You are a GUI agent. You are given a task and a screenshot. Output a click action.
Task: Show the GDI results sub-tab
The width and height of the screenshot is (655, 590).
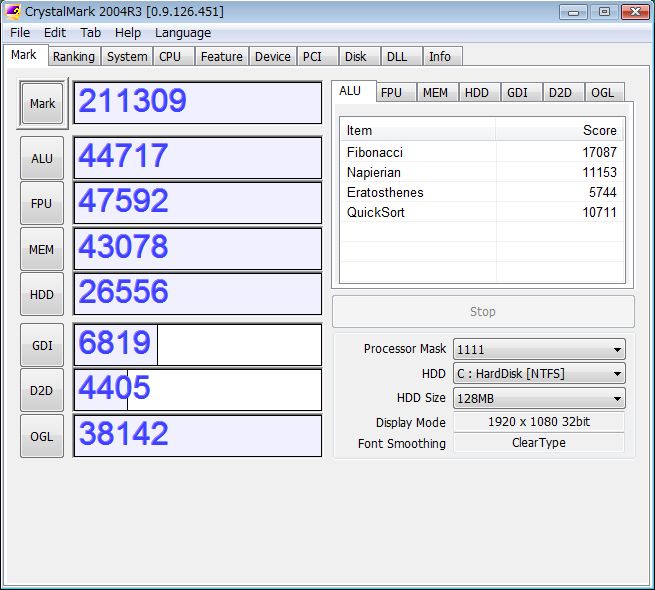521,92
